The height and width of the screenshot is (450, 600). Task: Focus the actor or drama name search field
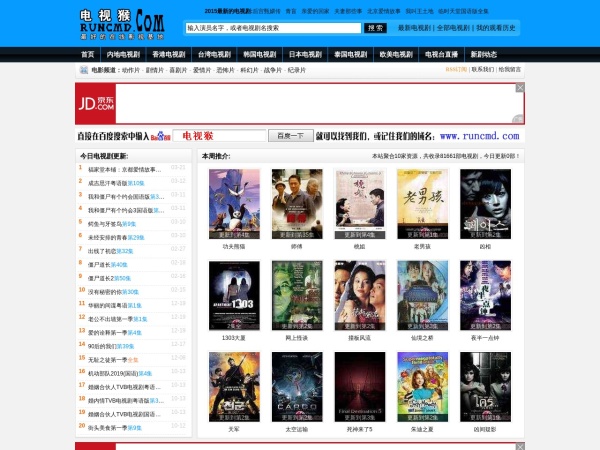273,28
